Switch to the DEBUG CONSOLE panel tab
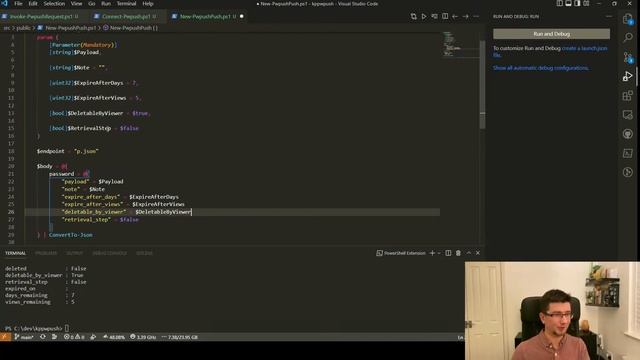 [x=109, y=253]
